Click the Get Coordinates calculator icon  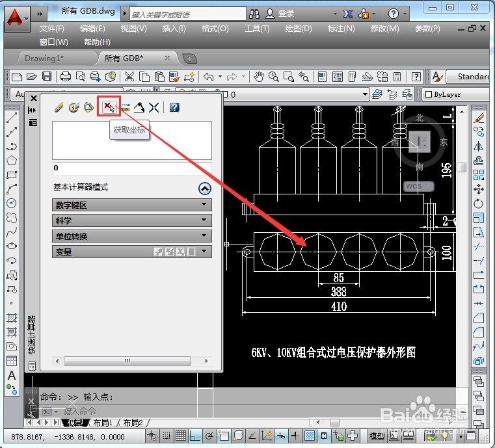click(x=109, y=107)
